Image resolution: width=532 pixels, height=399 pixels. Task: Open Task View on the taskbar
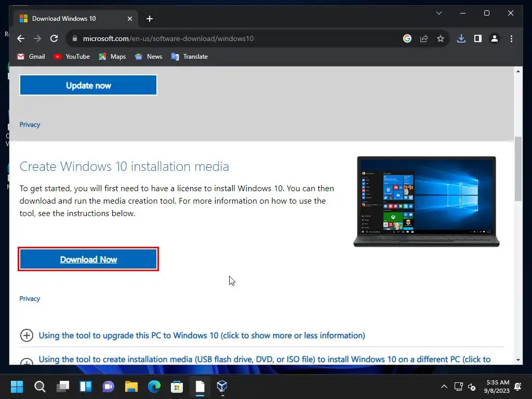click(x=63, y=387)
